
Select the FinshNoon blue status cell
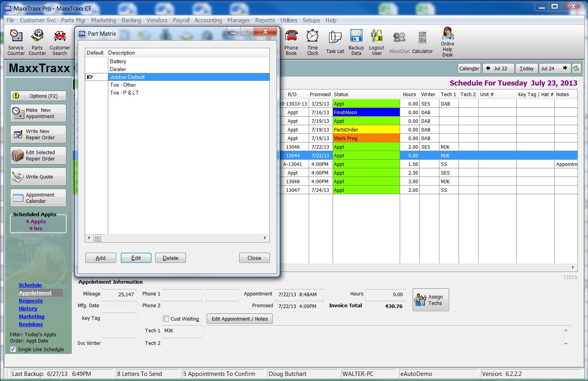click(x=366, y=113)
